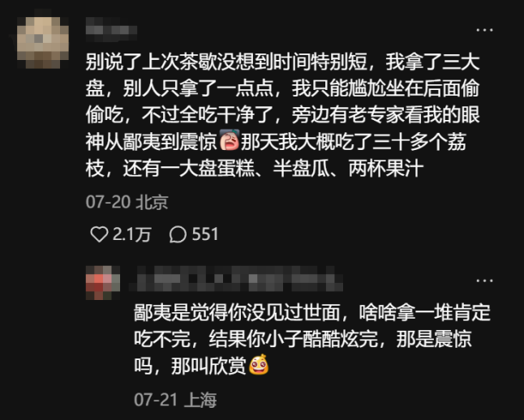The image size is (524, 420).
Task: Click the reply line containing 酷酷炫完
Action: pyautogui.click(x=303, y=340)
